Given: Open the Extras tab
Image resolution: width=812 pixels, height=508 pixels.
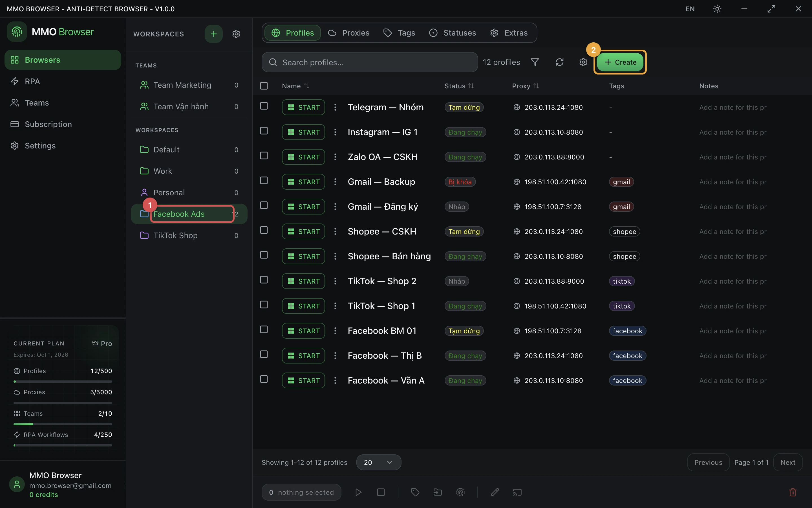Looking at the screenshot, I should coord(509,32).
